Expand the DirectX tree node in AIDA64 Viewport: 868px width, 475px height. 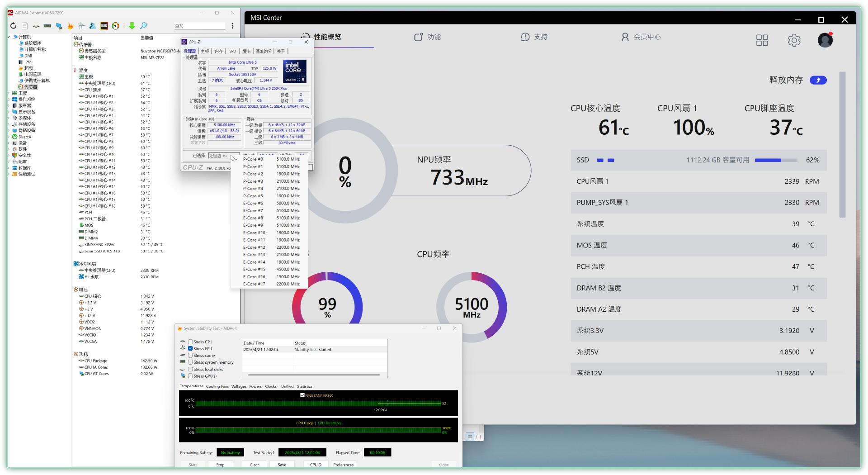pos(9,137)
